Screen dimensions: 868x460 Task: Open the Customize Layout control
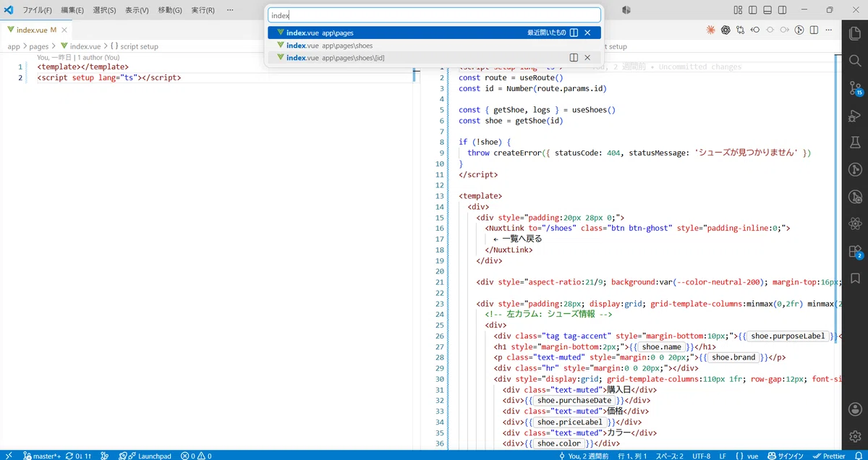click(738, 10)
